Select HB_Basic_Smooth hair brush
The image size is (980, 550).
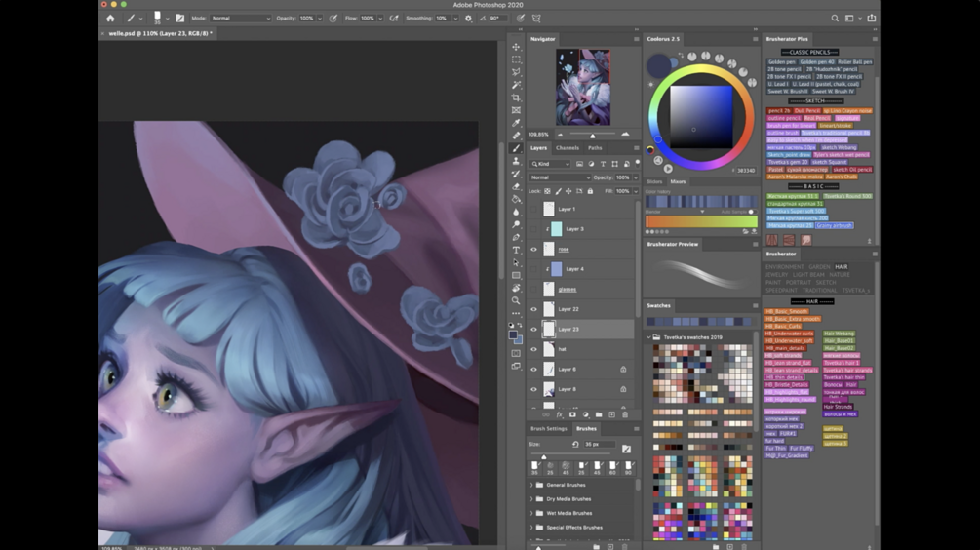click(x=787, y=311)
